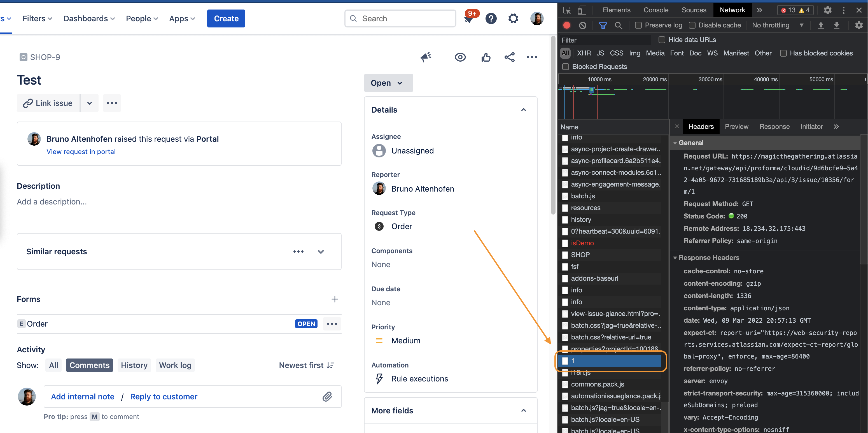Enable the Preserve log checkbox
This screenshot has width=868, height=433.
(638, 25)
